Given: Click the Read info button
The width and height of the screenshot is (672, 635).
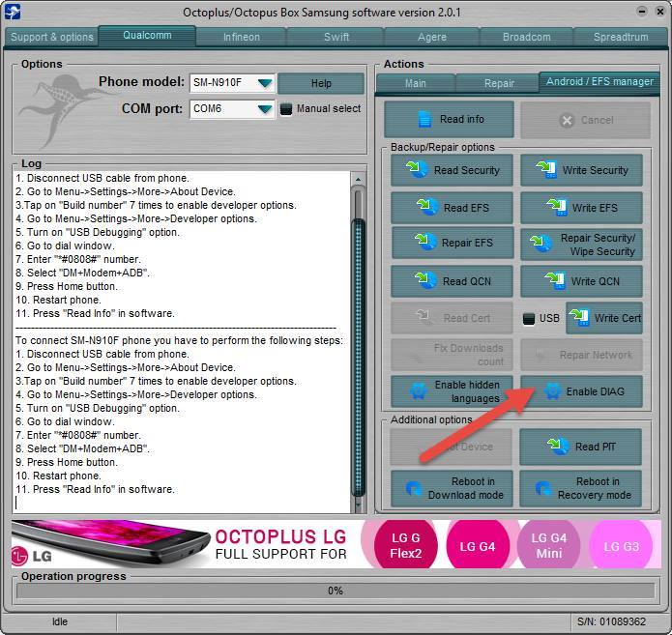Looking at the screenshot, I should (449, 119).
